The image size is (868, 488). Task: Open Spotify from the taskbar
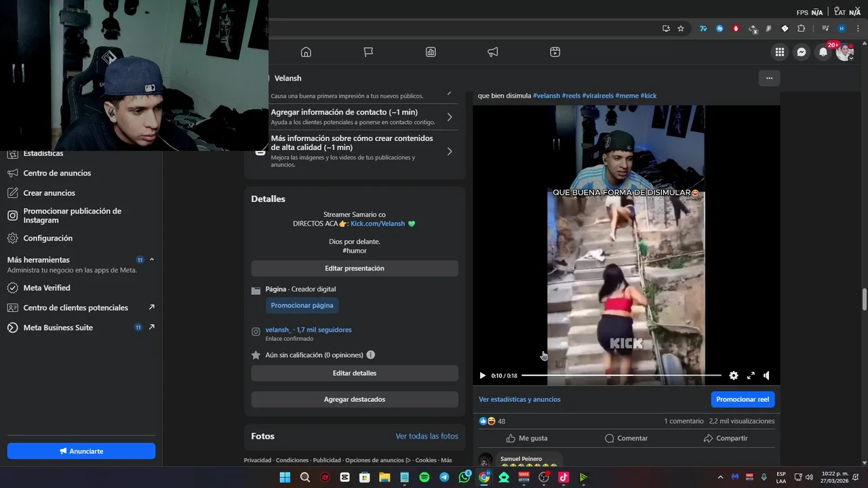(x=425, y=477)
